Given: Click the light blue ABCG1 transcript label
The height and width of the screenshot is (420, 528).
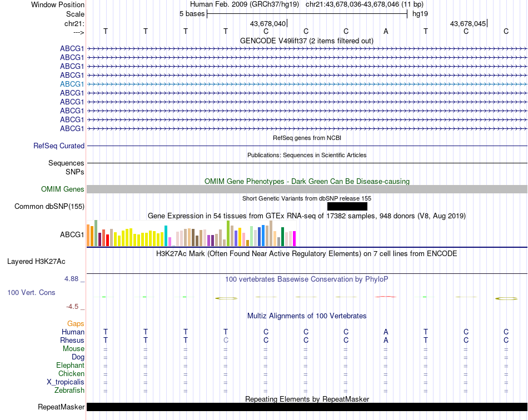Looking at the screenshot, I should [x=72, y=84].
